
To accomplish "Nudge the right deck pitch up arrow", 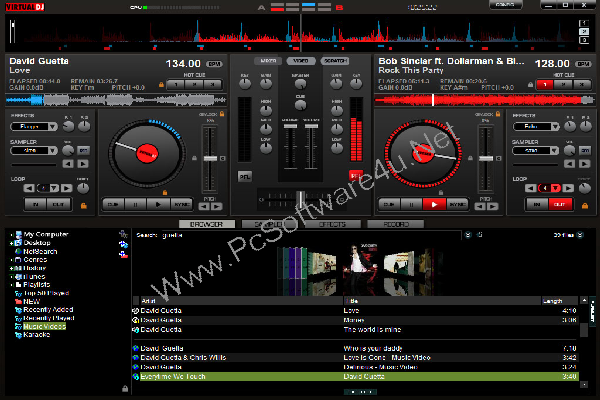I will [493, 207].
